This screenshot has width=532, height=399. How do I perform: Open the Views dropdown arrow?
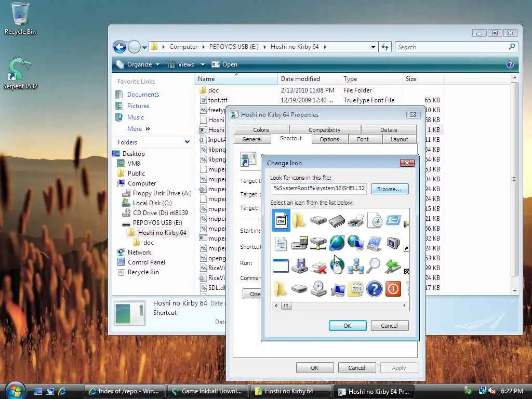[x=203, y=64]
